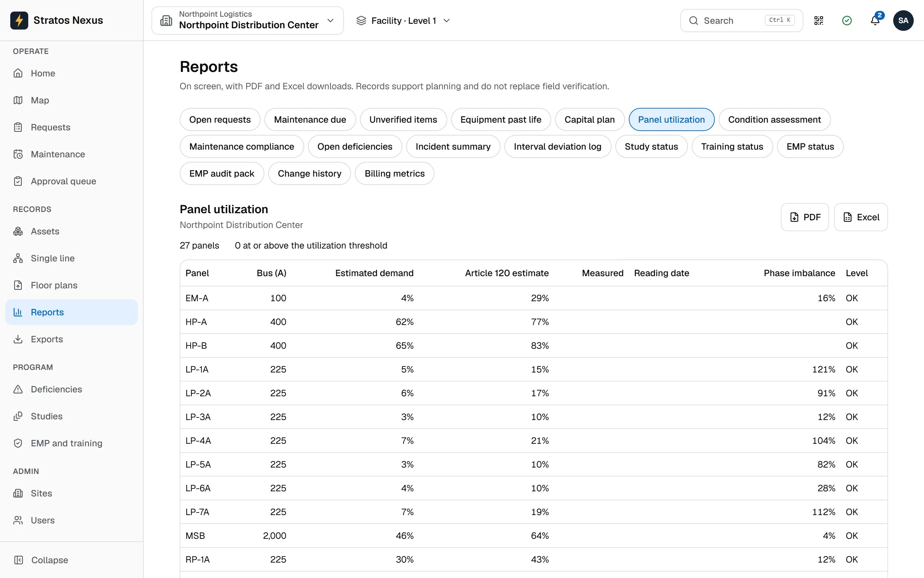This screenshot has height=578, width=924.
Task: Open EMP and training
Action: [x=72, y=443]
